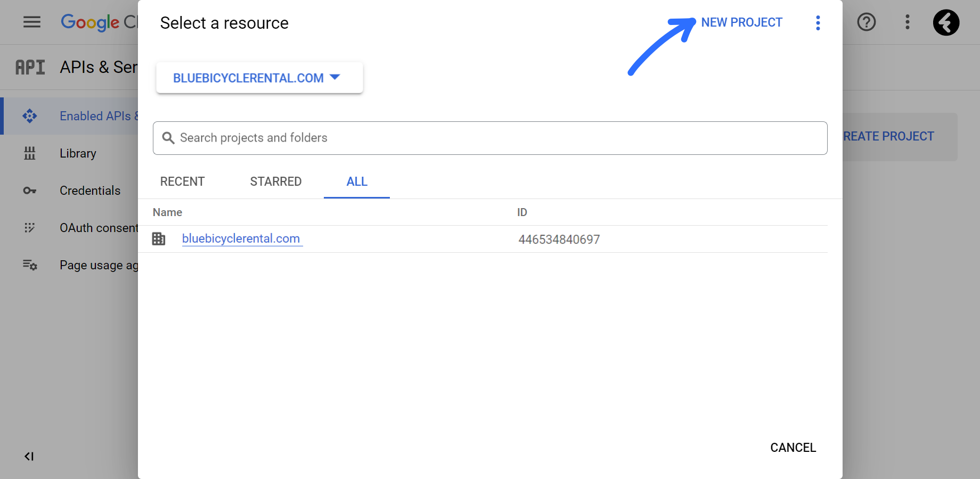Open the BLUEBICYCLERENTAL.COM organization dropdown
Screen dimensions: 980x479
pyautogui.click(x=259, y=78)
